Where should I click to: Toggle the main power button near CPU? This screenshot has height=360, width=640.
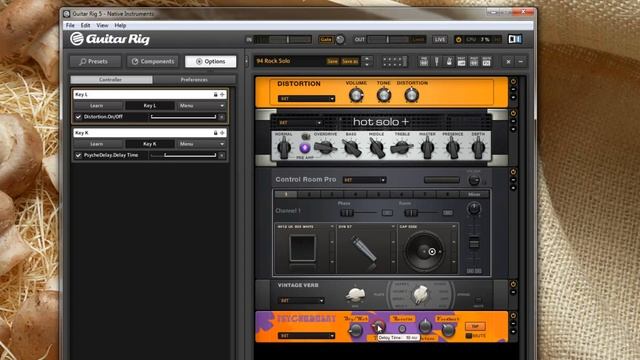pos(458,40)
